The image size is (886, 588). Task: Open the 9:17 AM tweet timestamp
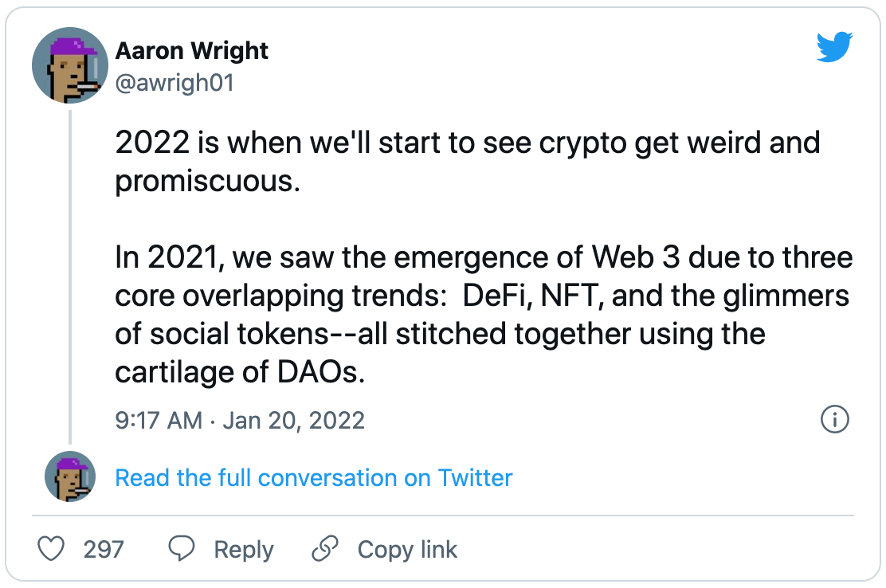(x=159, y=420)
